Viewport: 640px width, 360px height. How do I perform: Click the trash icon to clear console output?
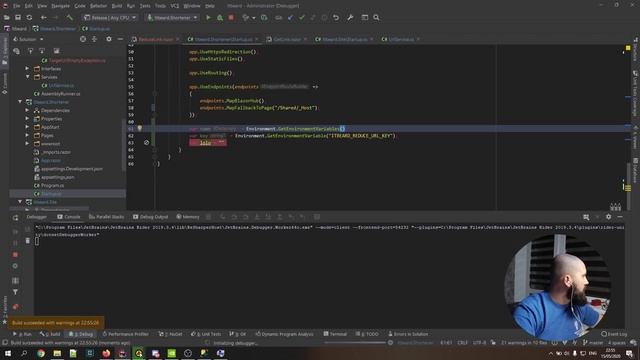(x=28, y=241)
